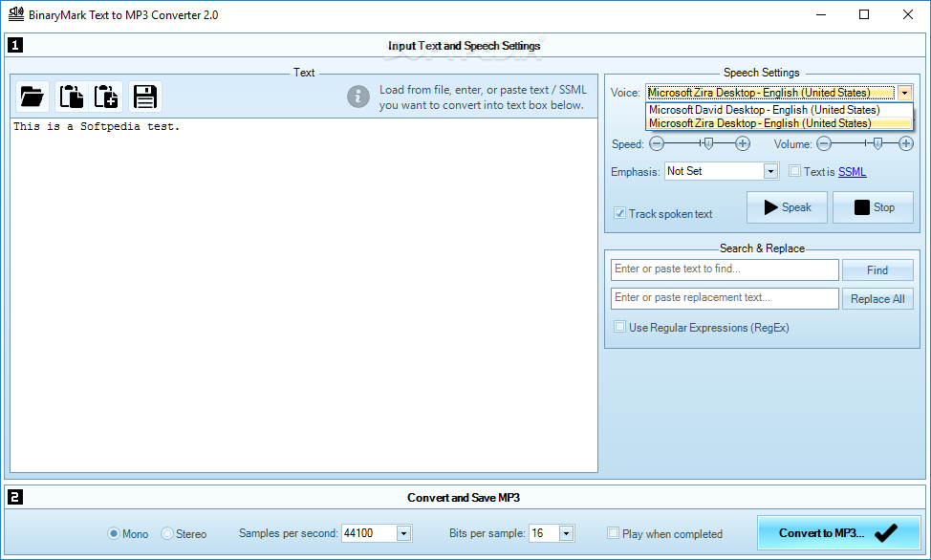Open Samples per second dropdown
The width and height of the screenshot is (931, 560).
point(403,533)
